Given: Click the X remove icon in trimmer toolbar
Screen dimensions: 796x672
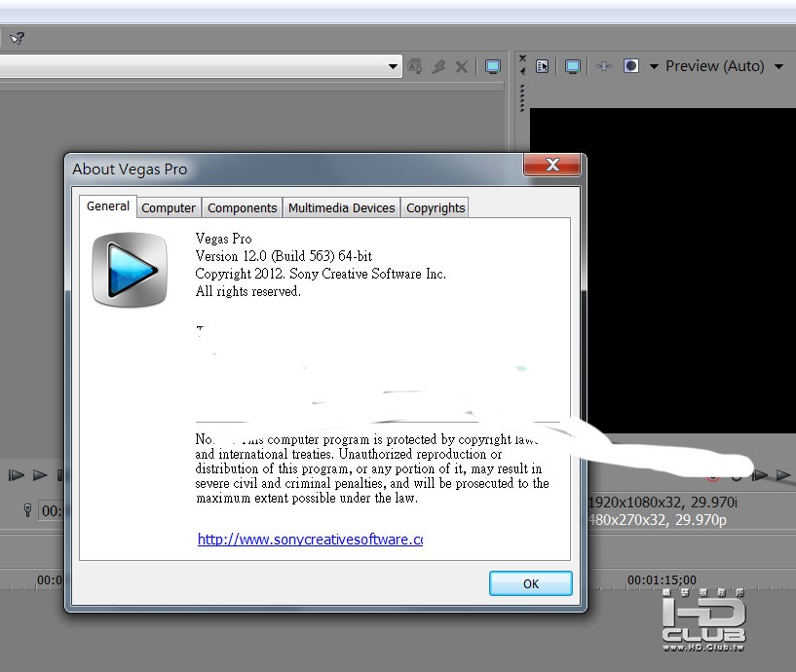Looking at the screenshot, I should 462,67.
